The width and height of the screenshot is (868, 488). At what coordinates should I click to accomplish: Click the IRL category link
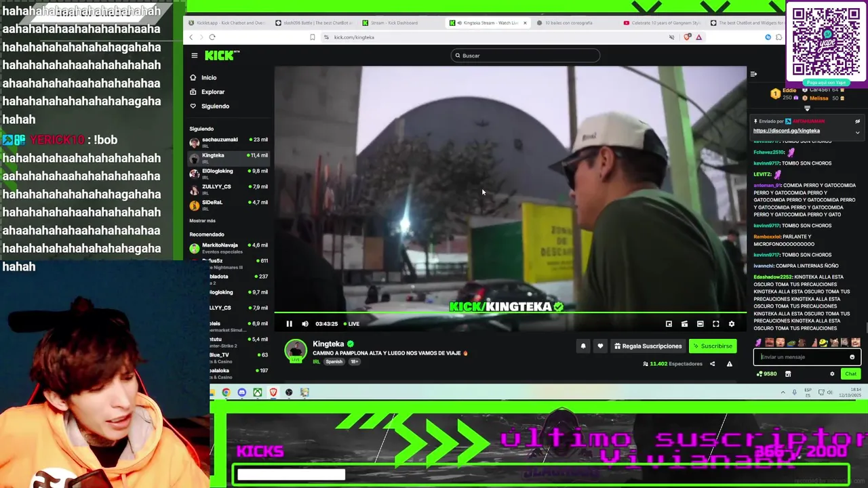coord(316,362)
